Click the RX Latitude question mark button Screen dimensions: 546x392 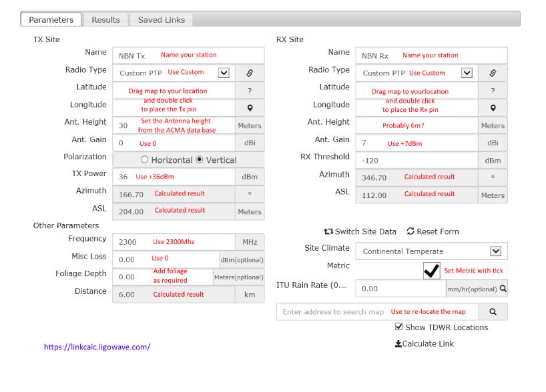[x=493, y=91]
